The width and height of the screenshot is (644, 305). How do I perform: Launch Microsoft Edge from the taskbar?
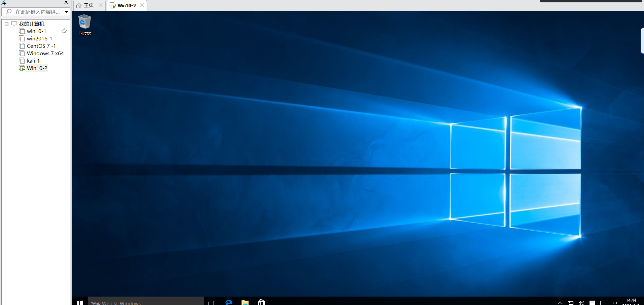[229, 303]
